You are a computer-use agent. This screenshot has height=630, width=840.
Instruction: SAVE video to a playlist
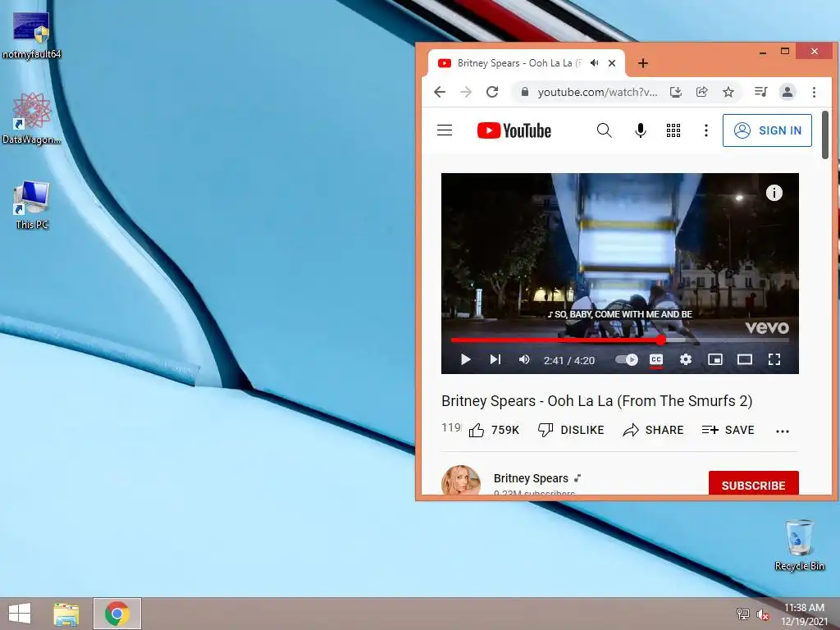(x=728, y=430)
